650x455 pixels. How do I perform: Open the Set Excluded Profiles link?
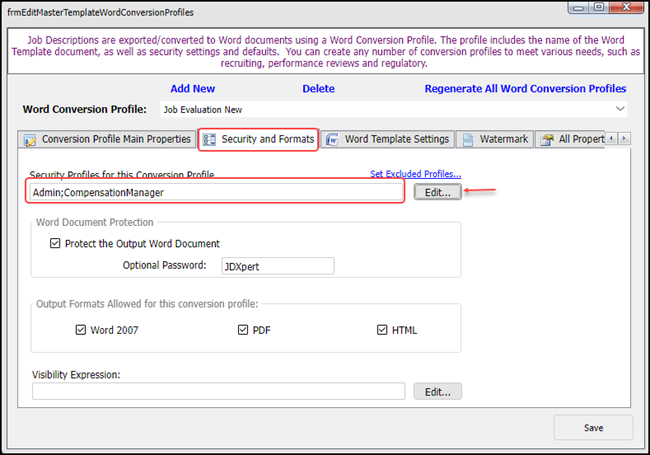pos(415,174)
